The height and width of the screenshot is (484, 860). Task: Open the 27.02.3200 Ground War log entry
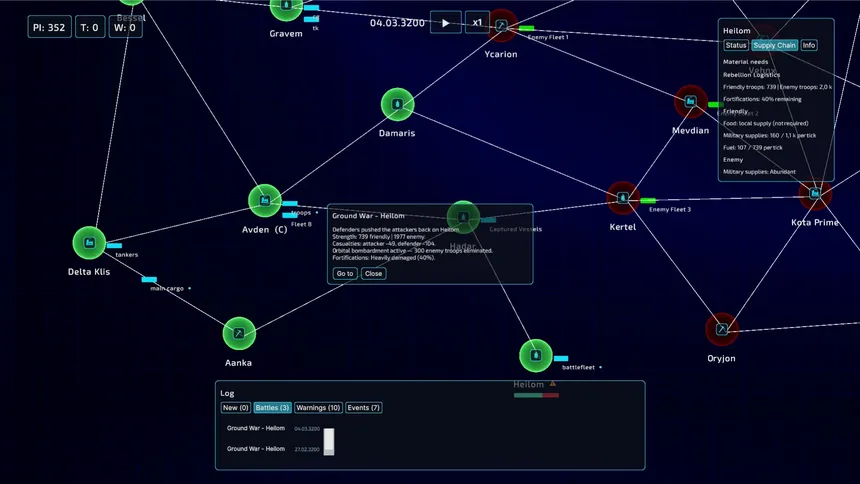[273, 449]
